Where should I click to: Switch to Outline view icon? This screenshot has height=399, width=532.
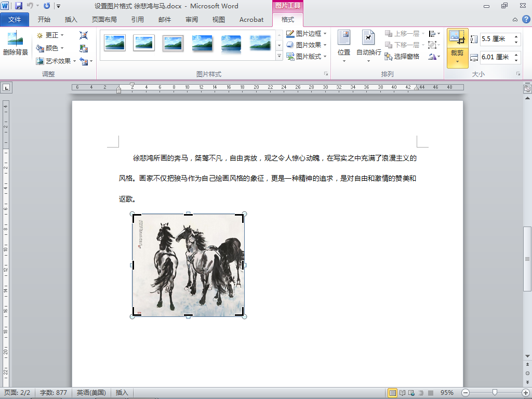click(421, 393)
